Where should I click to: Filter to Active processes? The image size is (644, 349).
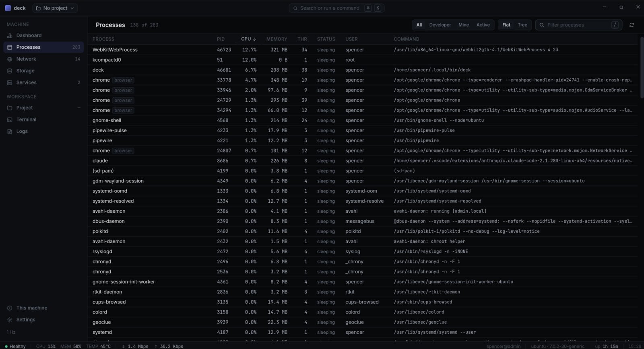tap(483, 25)
